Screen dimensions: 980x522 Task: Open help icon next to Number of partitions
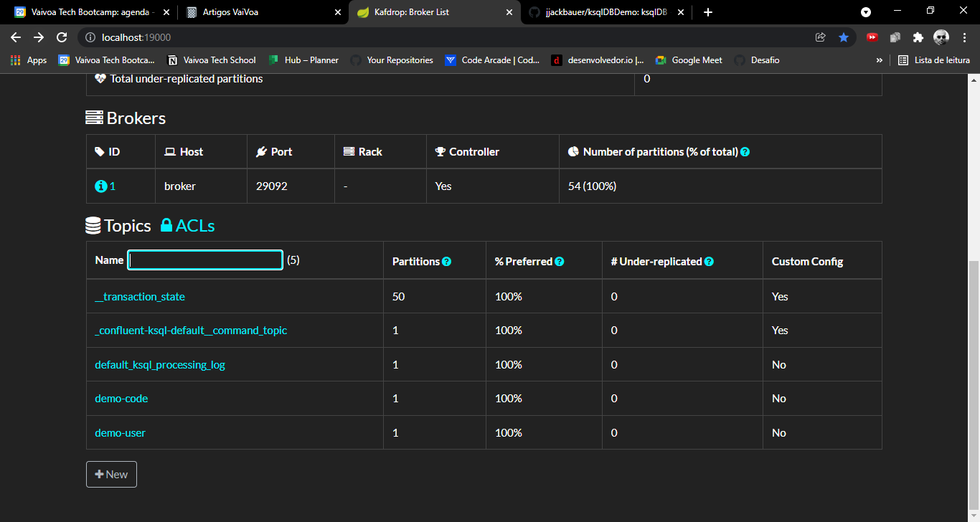pyautogui.click(x=745, y=152)
